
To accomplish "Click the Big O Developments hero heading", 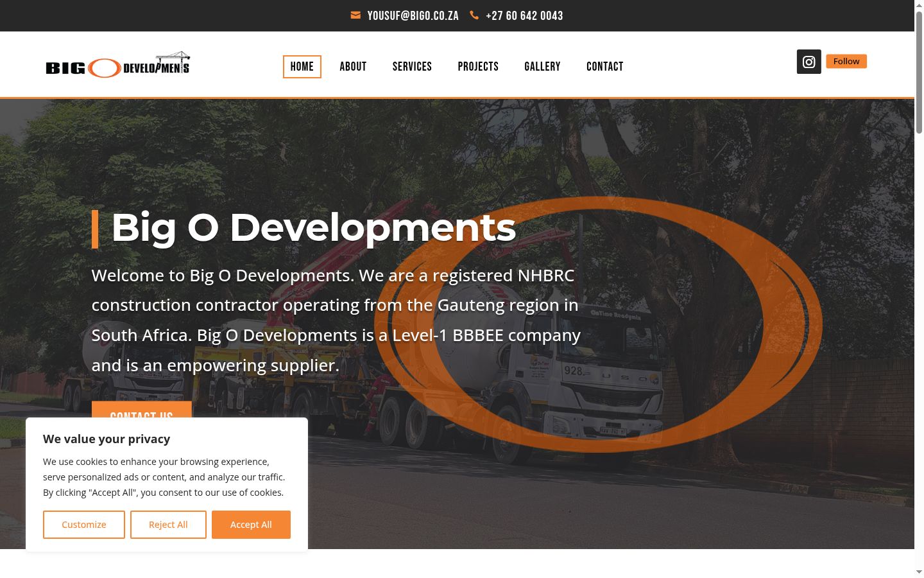I will (x=313, y=227).
